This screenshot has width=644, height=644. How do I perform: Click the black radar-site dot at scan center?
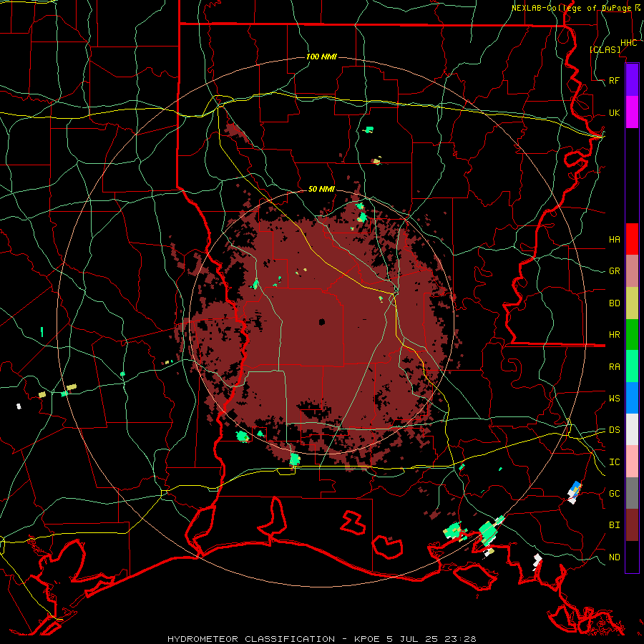coord(321,322)
